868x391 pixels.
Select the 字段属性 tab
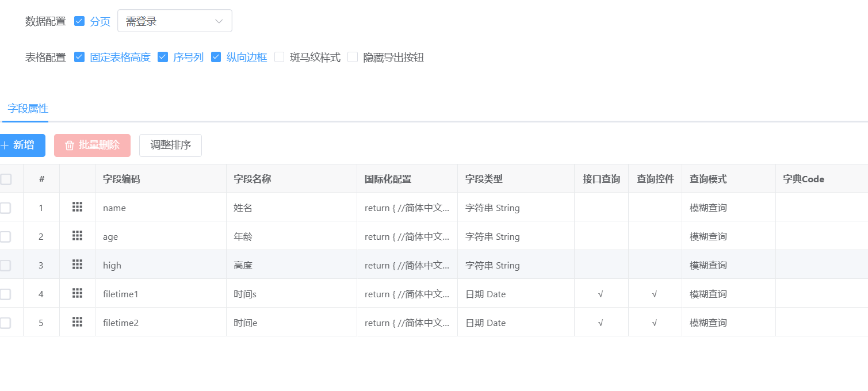(28, 109)
